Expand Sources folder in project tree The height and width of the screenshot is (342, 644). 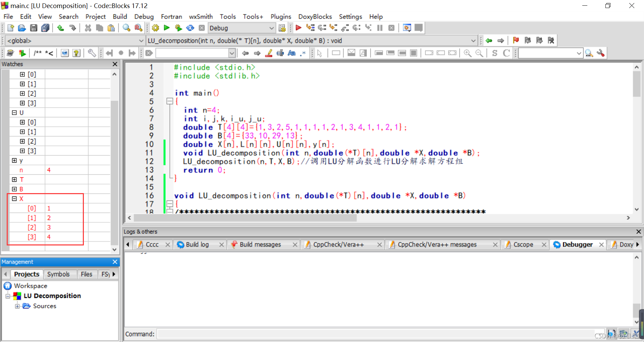[x=17, y=306]
